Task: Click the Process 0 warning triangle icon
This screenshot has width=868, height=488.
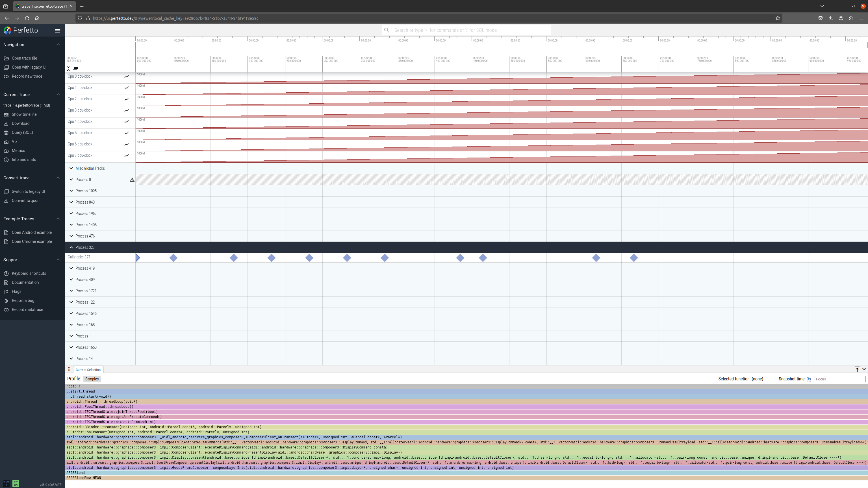Action: coord(132,180)
